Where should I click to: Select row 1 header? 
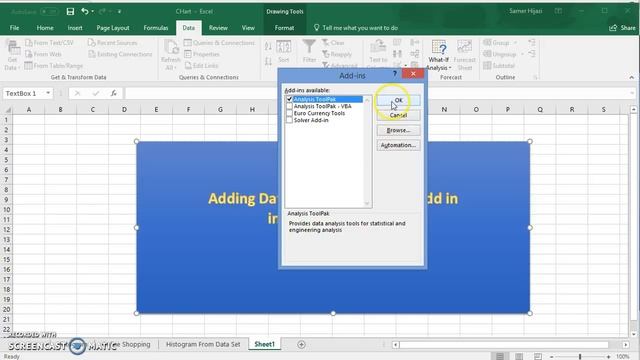(x=6, y=120)
